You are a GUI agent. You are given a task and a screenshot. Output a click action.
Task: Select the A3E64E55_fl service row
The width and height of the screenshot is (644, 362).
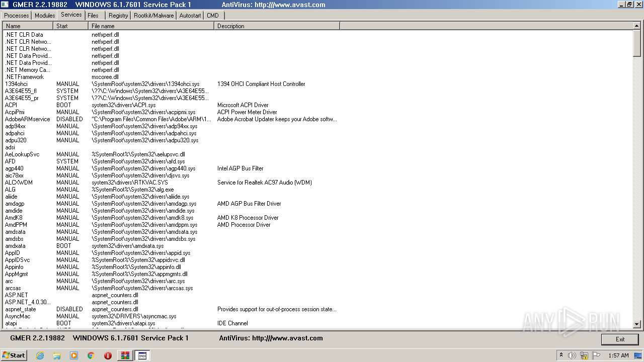coord(317,91)
